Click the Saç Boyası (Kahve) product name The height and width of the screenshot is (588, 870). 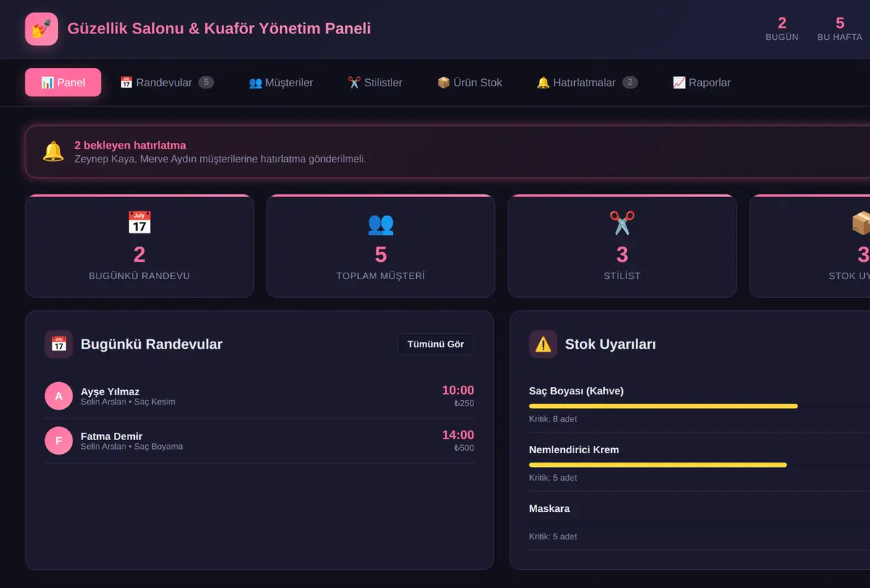pos(576,391)
